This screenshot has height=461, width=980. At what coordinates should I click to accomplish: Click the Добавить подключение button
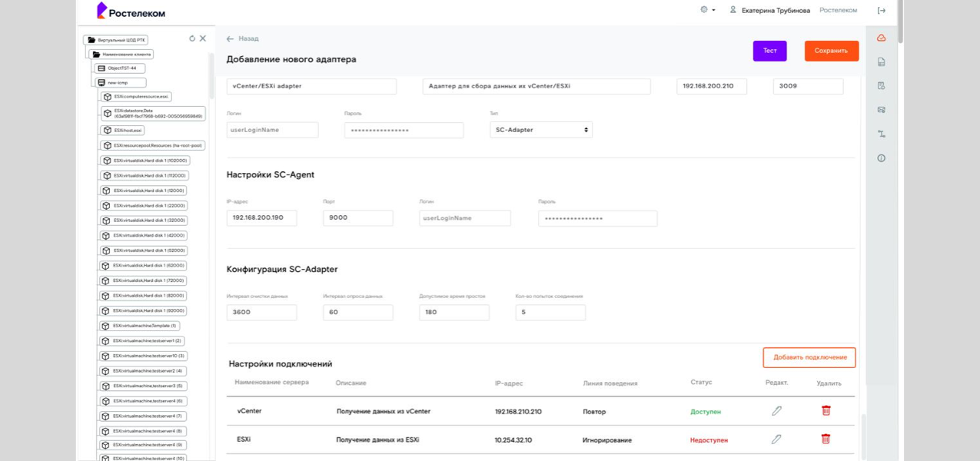point(809,357)
